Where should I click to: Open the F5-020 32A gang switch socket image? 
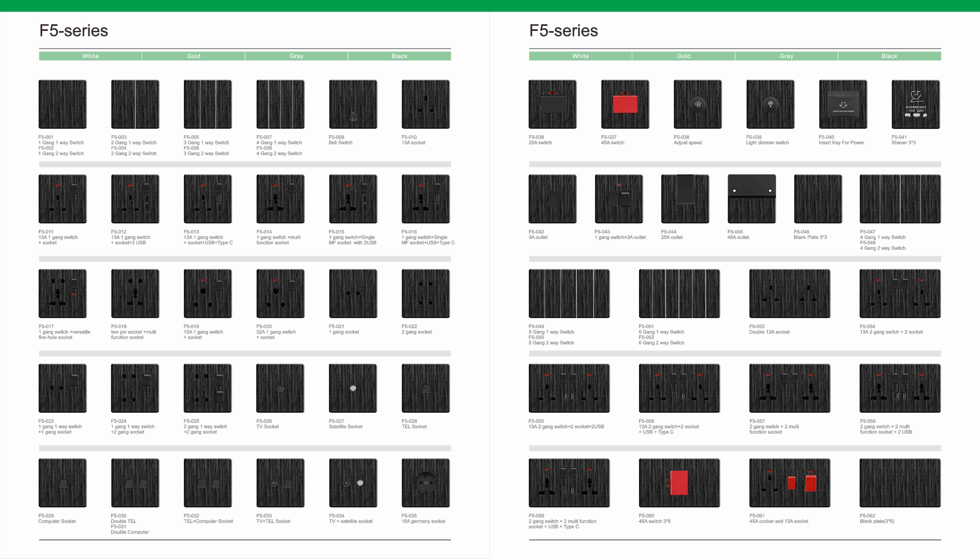pos(280,293)
